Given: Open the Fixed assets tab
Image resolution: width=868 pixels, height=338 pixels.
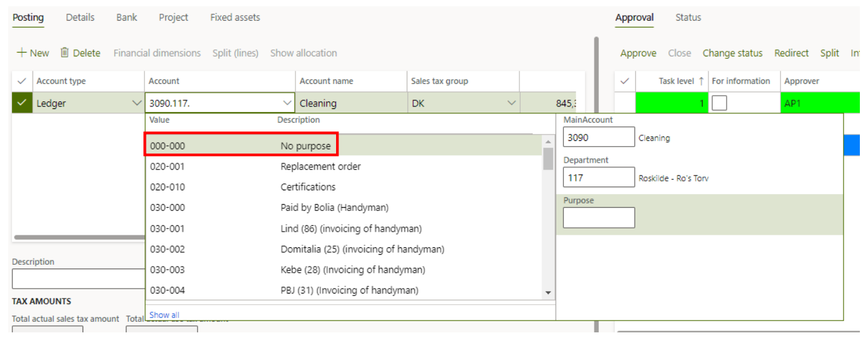Looking at the screenshot, I should coord(235,18).
